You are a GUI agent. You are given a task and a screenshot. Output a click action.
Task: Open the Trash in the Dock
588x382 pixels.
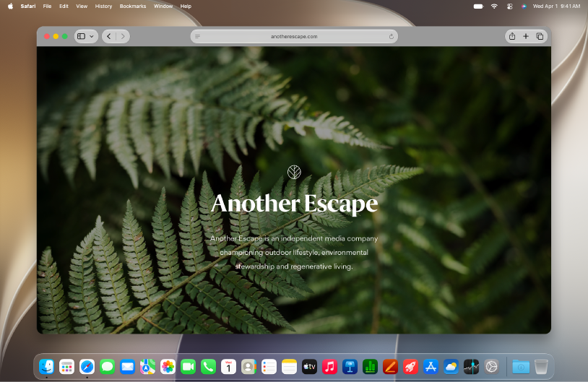541,367
